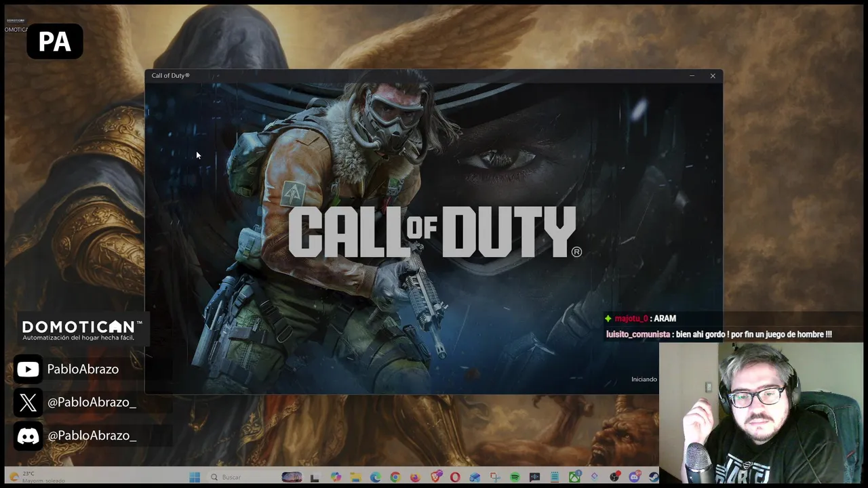Open Steam from the taskbar
Viewport: 868px width, 488px height.
pyautogui.click(x=654, y=477)
